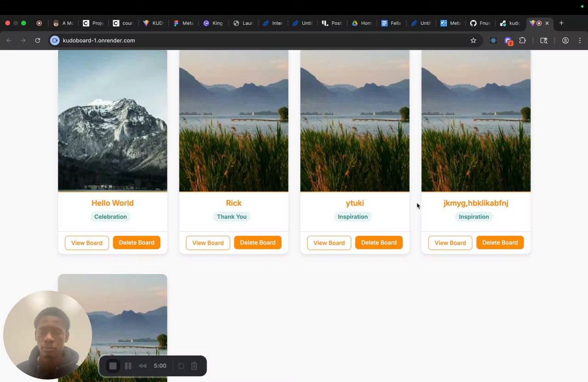Click the jkmyg,hbklikabfnj board lake image
This screenshot has width=588, height=382.
click(x=476, y=121)
